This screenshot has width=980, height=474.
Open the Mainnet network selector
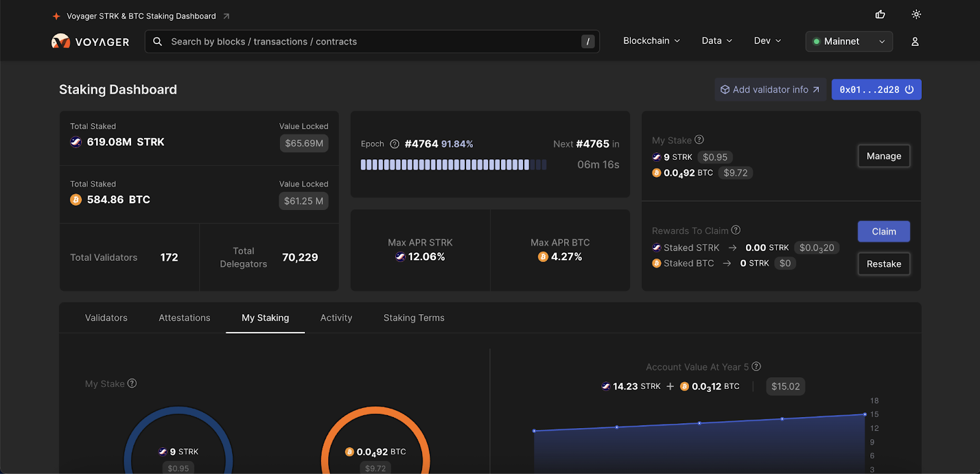point(848,42)
